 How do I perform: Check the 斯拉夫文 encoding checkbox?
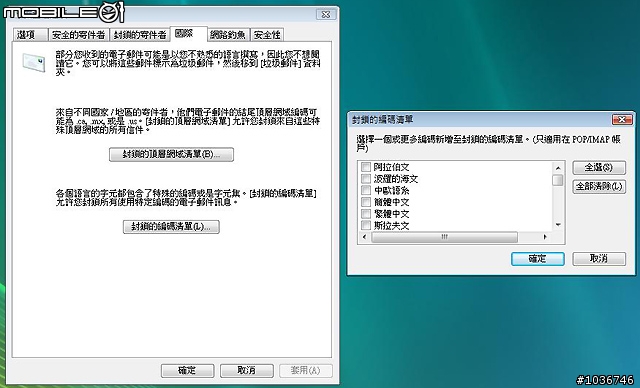pyautogui.click(x=366, y=225)
